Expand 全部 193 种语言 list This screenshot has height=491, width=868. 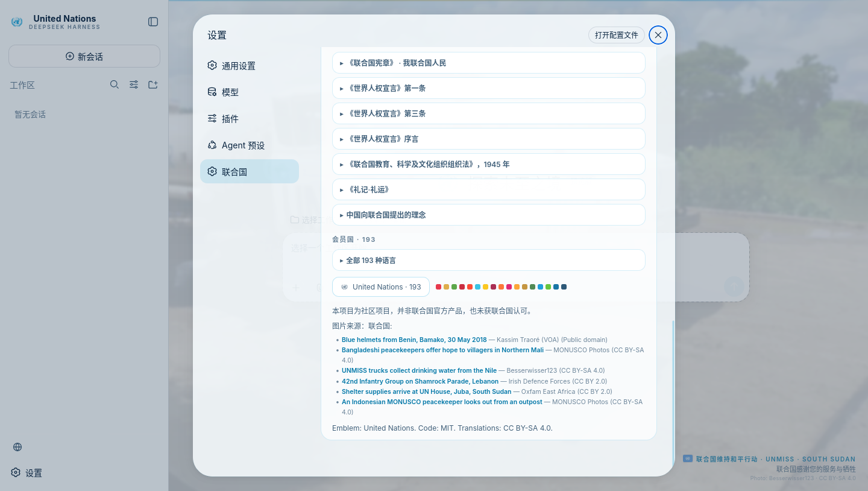tap(489, 260)
